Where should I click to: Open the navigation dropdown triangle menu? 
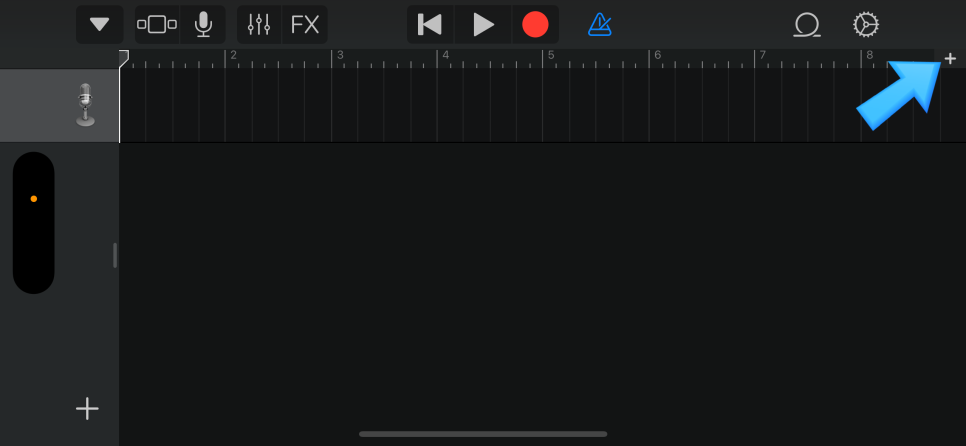point(99,25)
